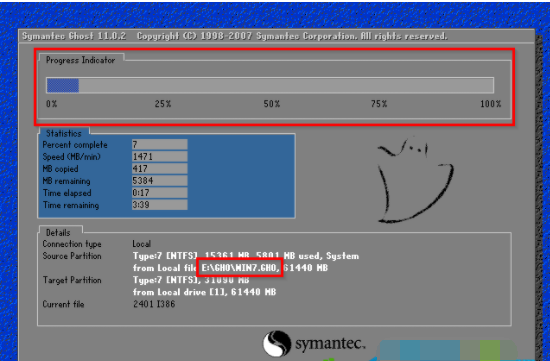The image size is (550, 361).
Task: Click the Speed value 1471
Action: (160, 156)
